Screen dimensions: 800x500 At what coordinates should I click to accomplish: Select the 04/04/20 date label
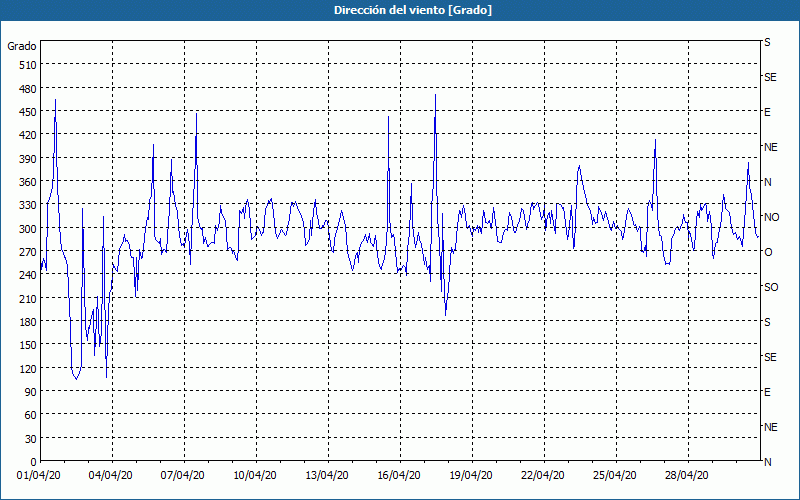click(x=111, y=476)
